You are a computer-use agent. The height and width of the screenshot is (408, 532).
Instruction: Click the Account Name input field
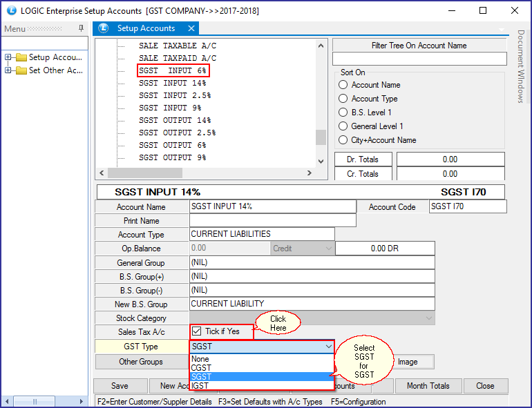pyautogui.click(x=273, y=206)
